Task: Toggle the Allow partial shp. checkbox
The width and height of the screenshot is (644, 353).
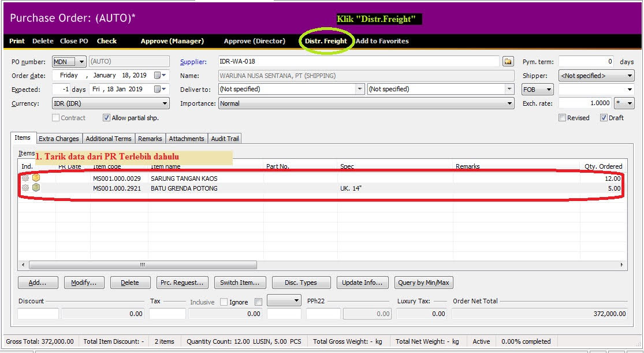Action: click(106, 118)
